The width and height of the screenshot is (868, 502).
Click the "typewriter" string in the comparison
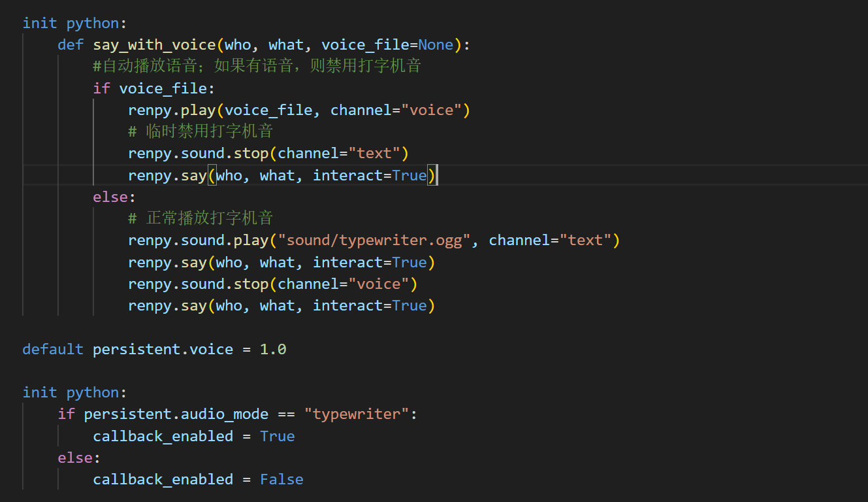coord(356,414)
